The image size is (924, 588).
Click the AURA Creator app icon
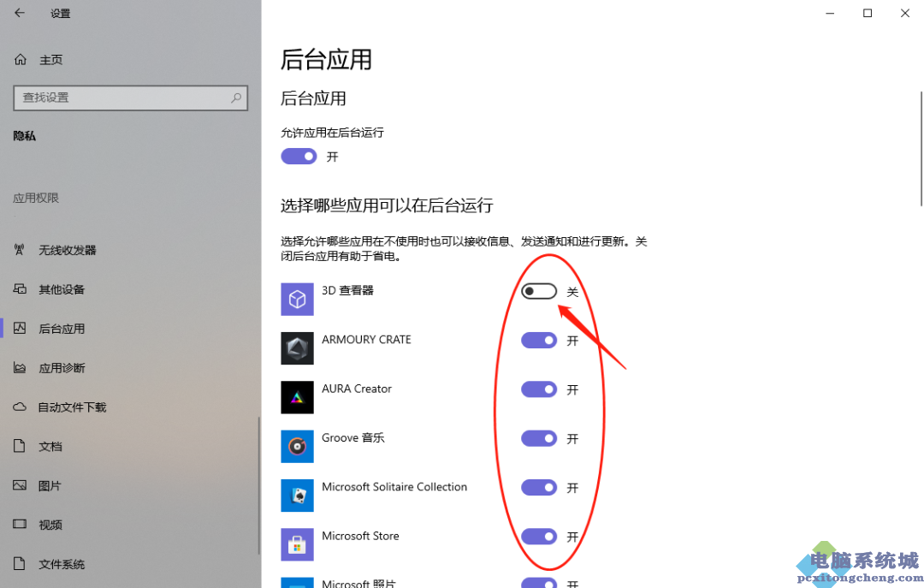[x=297, y=397]
